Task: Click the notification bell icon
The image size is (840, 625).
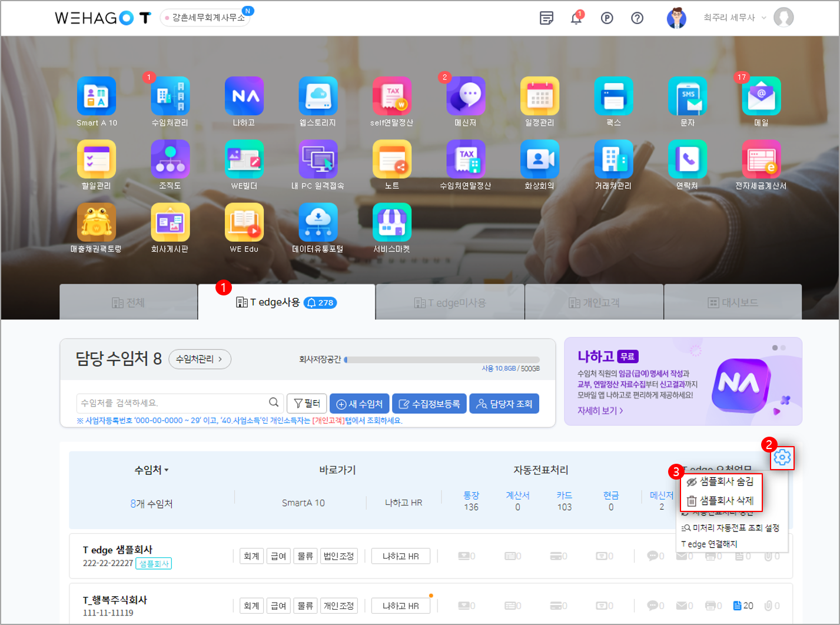Action: tap(576, 18)
